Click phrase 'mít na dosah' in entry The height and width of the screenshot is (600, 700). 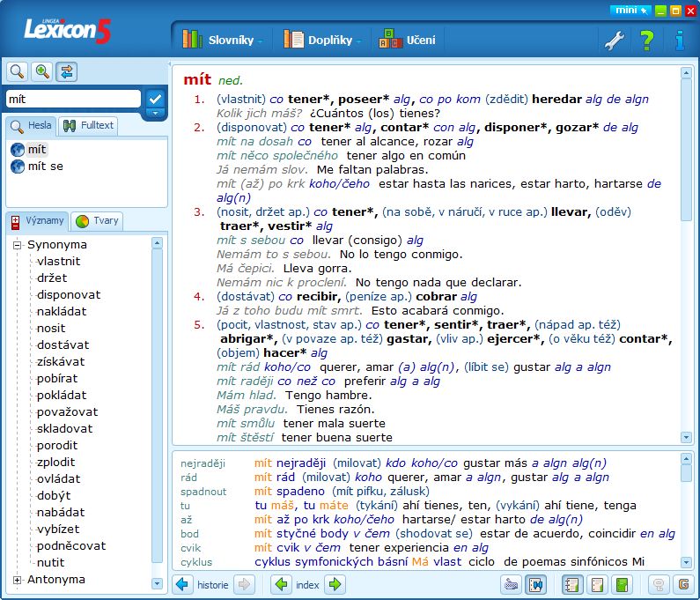[x=255, y=142]
